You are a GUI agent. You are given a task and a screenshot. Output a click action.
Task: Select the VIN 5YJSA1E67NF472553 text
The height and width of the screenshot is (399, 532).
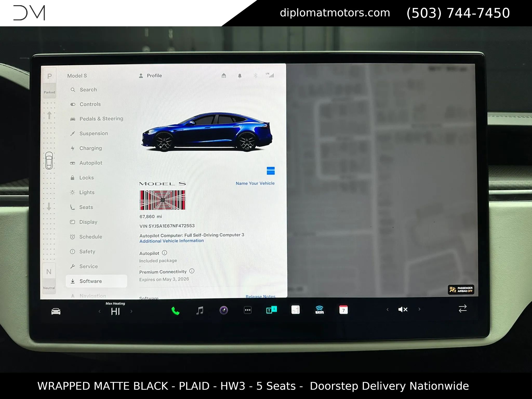pos(167,226)
